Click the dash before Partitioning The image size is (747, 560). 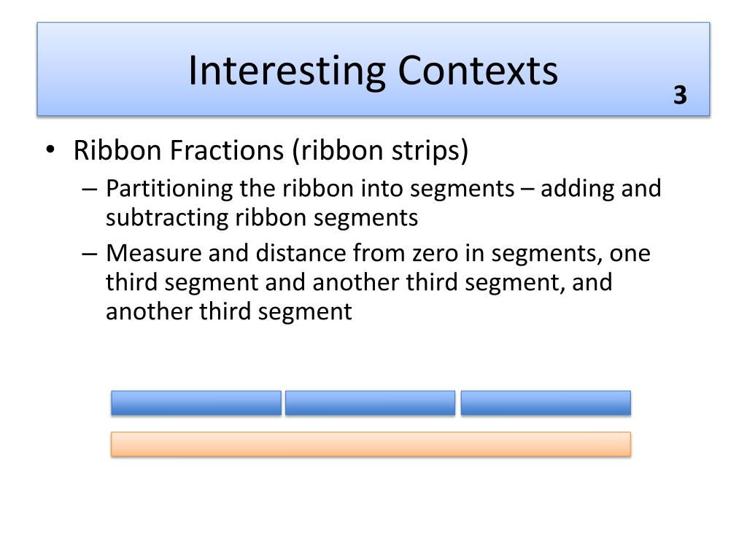click(90, 189)
